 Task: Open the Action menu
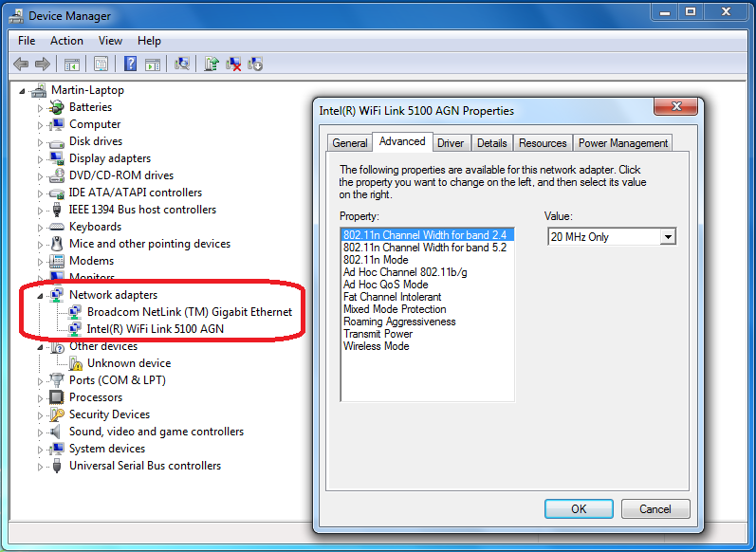pyautogui.click(x=66, y=41)
